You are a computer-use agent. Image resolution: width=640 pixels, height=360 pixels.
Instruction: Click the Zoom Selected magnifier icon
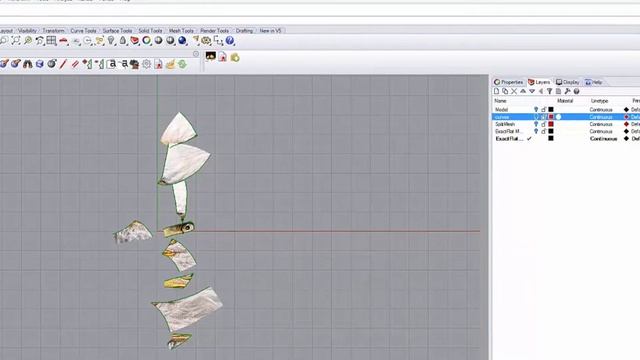click(x=28, y=40)
